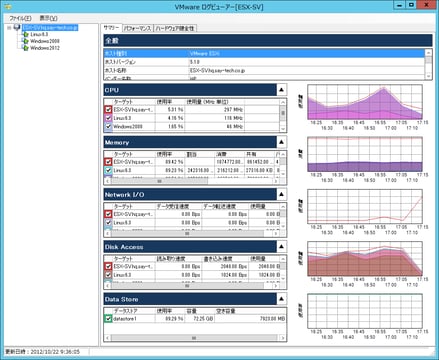
Task: Uncheck ESX-SV in the Disk Access table
Action: (108, 266)
